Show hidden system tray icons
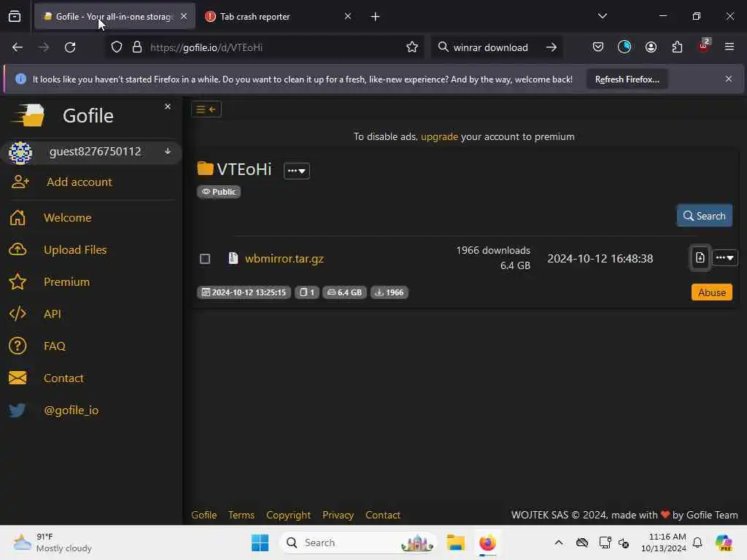This screenshot has height=560, width=747. point(559,542)
